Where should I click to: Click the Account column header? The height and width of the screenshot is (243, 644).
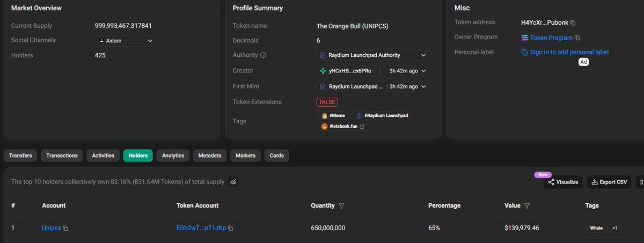pyautogui.click(x=54, y=205)
